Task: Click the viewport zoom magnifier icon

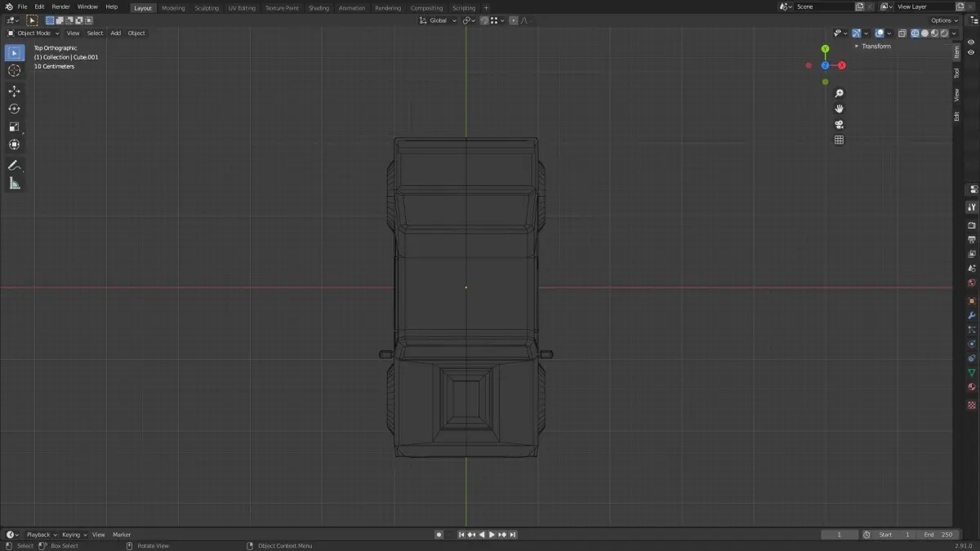Action: click(x=839, y=93)
